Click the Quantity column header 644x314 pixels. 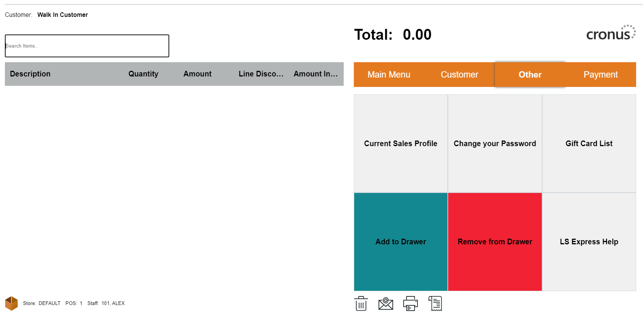click(x=143, y=74)
